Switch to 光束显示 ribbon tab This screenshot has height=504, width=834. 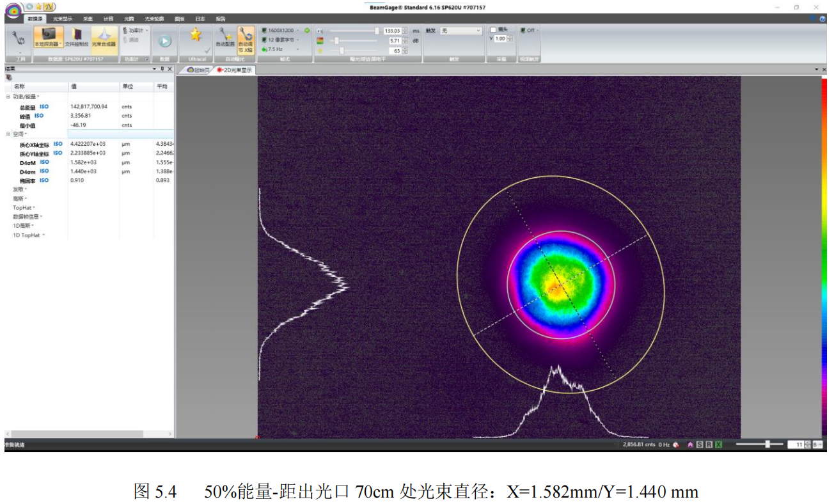pyautogui.click(x=63, y=19)
